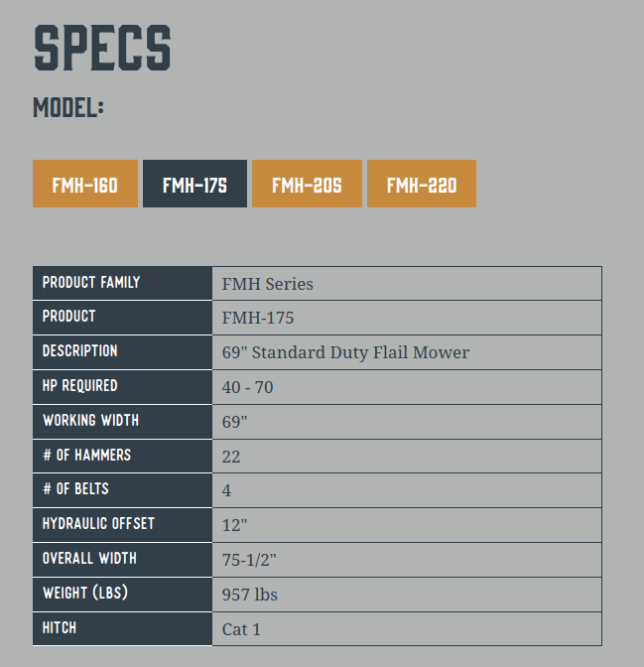Click the 69" Standard Duty Flail Mower text
This screenshot has height=667, width=644.
[x=346, y=352]
